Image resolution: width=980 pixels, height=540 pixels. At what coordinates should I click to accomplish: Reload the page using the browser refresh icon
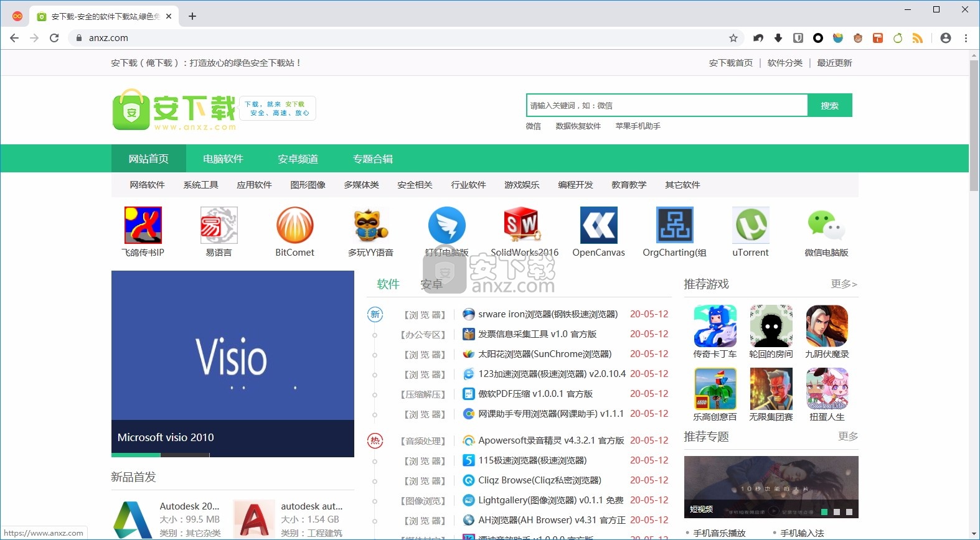pos(54,38)
